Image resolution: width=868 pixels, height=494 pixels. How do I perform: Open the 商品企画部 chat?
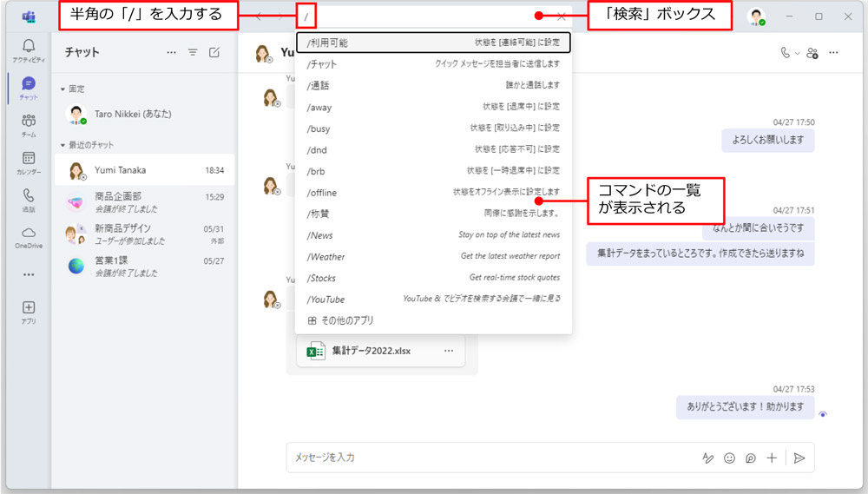pyautogui.click(x=144, y=202)
